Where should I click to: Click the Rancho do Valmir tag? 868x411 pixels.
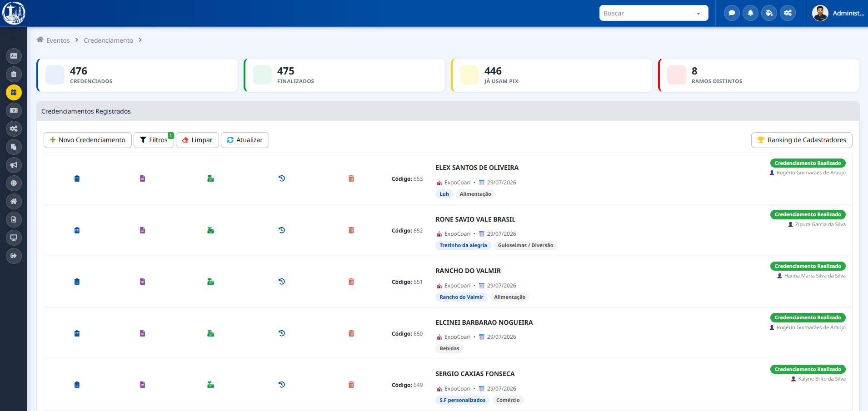coord(461,297)
